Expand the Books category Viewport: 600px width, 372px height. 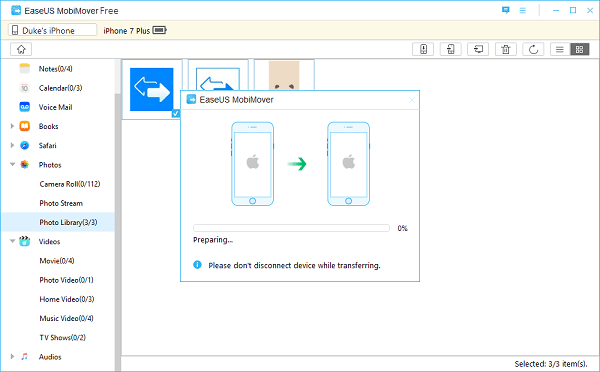click(12, 126)
